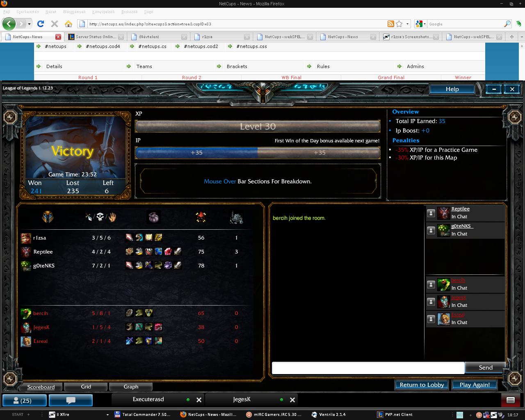
Task: Click the chat message input field
Action: tap(368, 368)
